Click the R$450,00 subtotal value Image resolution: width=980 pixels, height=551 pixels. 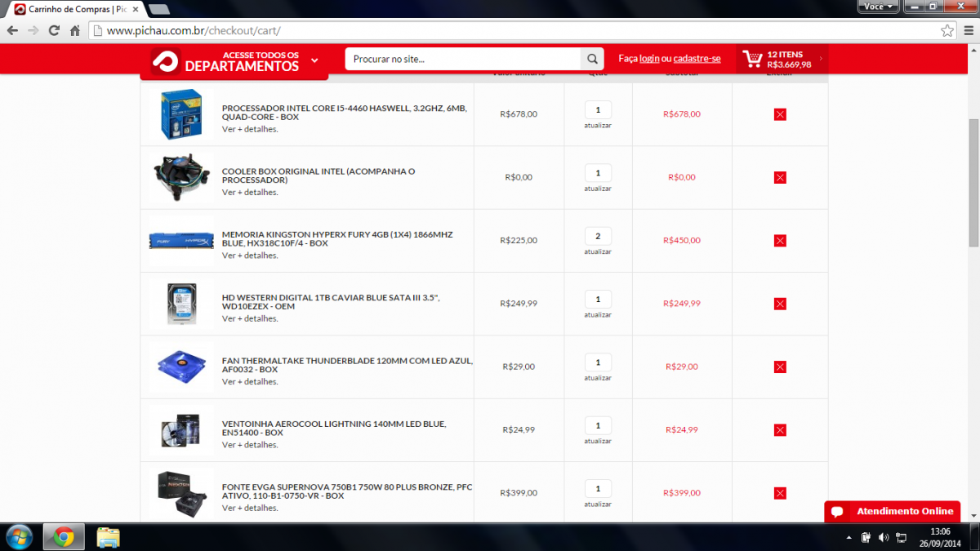tap(682, 241)
